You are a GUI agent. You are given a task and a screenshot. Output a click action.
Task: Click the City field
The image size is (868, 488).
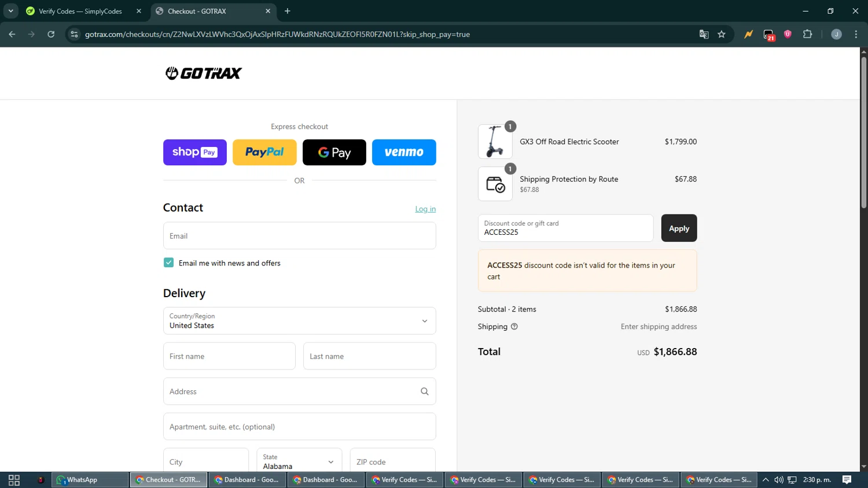point(206,461)
